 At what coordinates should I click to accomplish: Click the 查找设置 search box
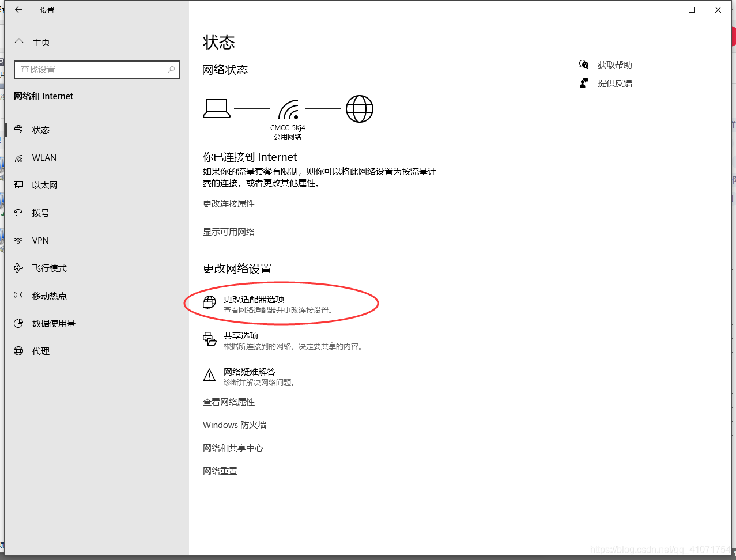tap(96, 69)
